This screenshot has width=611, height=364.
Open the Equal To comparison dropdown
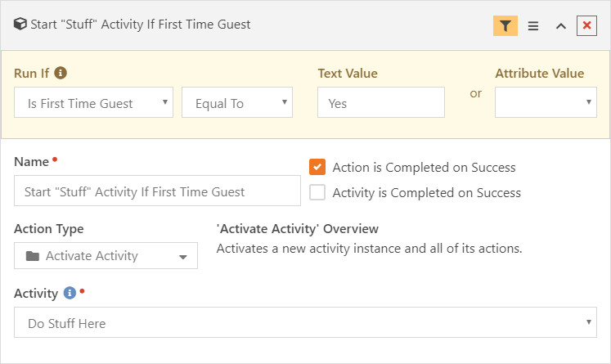click(237, 102)
